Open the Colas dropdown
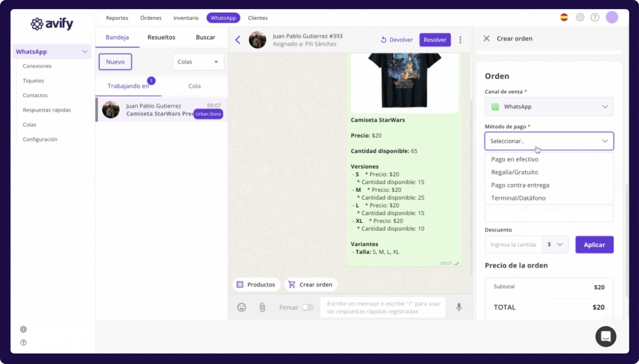 click(198, 62)
